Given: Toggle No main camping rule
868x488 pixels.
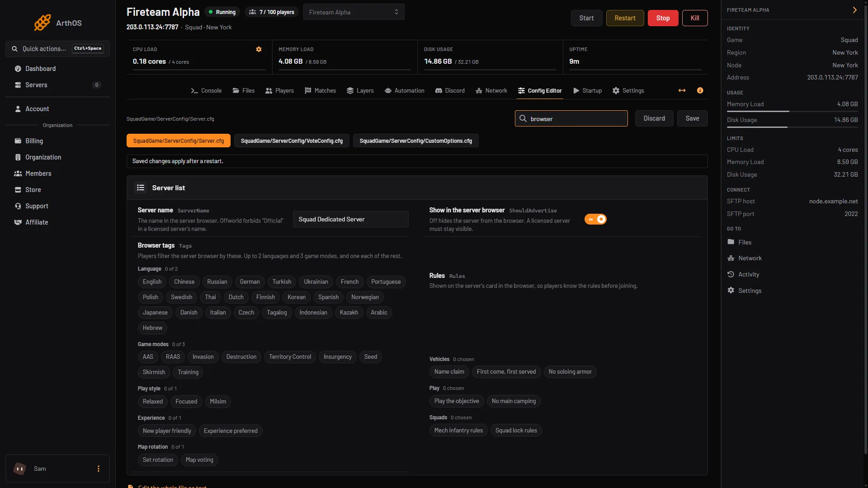Looking at the screenshot, I should coord(514,401).
